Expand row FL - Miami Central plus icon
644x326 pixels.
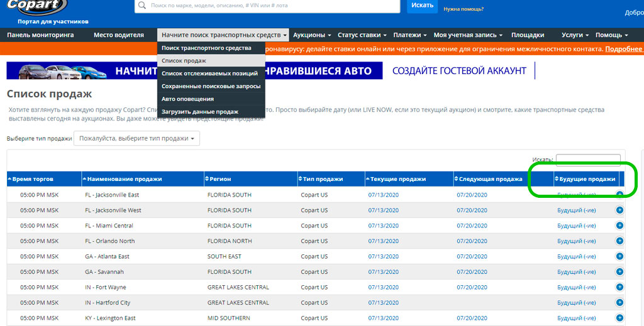(619, 225)
